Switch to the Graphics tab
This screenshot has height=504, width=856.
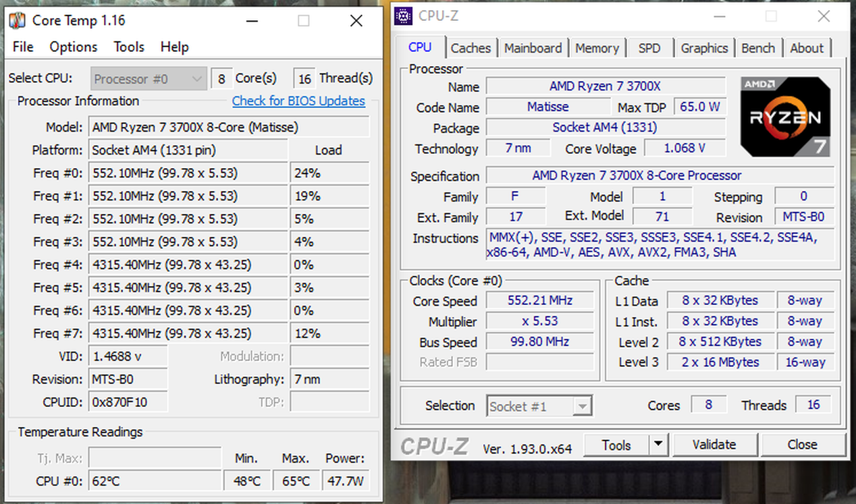coord(704,48)
